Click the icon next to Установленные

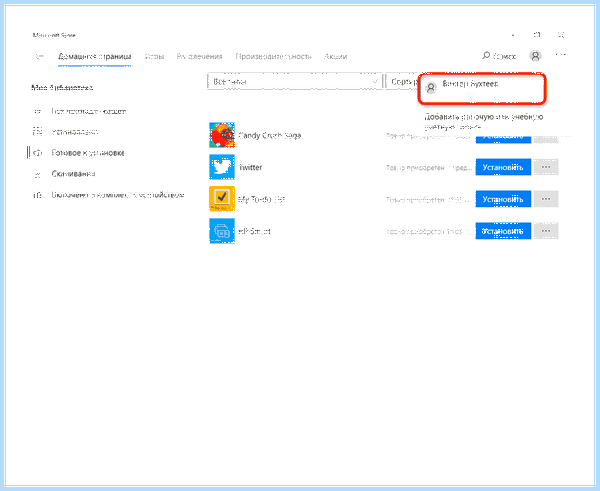38,132
